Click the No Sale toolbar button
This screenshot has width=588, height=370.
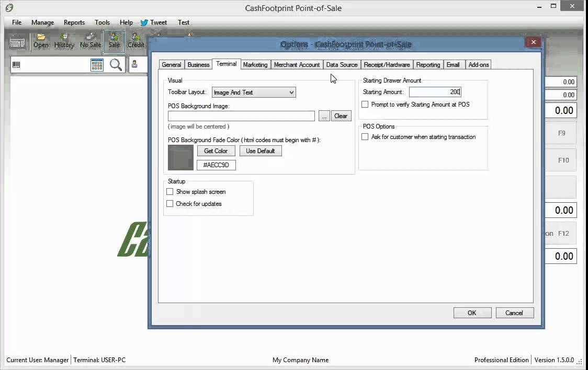pyautogui.click(x=91, y=41)
